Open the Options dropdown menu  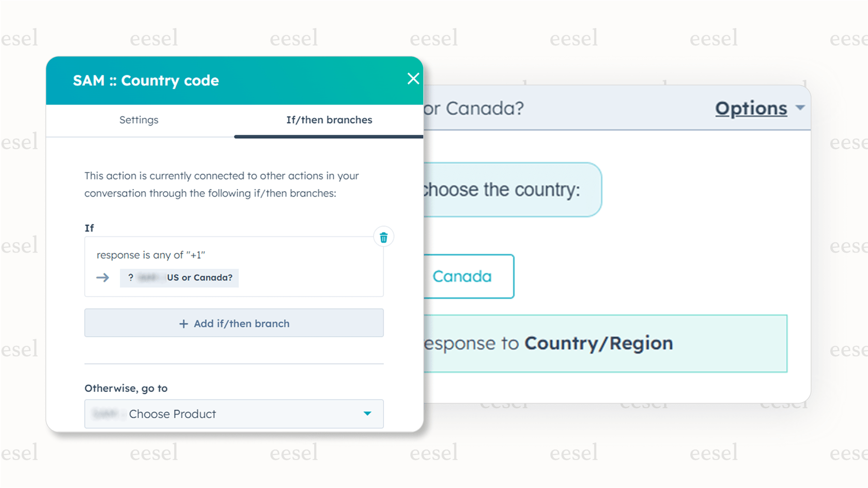coord(752,108)
